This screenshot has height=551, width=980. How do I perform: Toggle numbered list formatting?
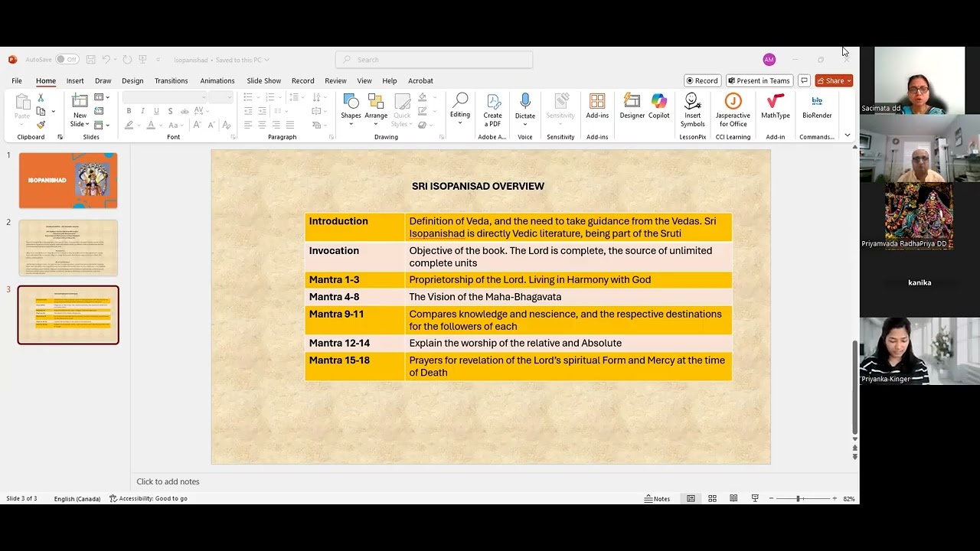(x=269, y=97)
